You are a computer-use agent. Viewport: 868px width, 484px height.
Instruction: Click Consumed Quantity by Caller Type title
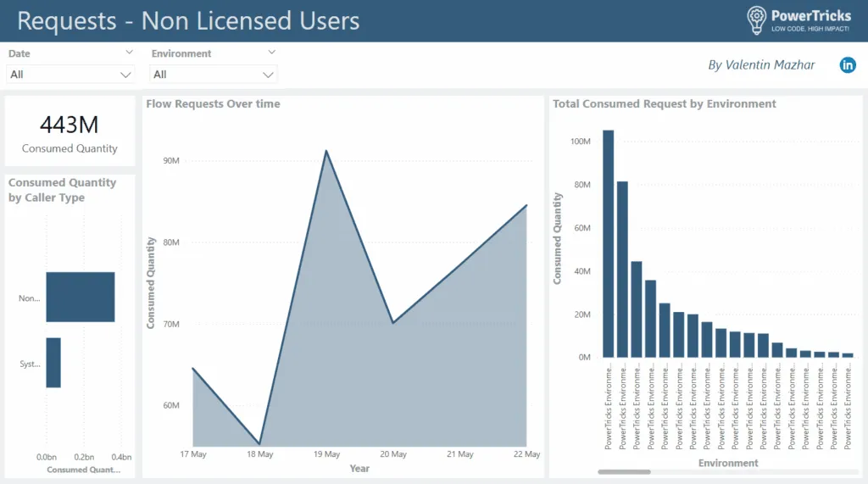click(x=62, y=190)
